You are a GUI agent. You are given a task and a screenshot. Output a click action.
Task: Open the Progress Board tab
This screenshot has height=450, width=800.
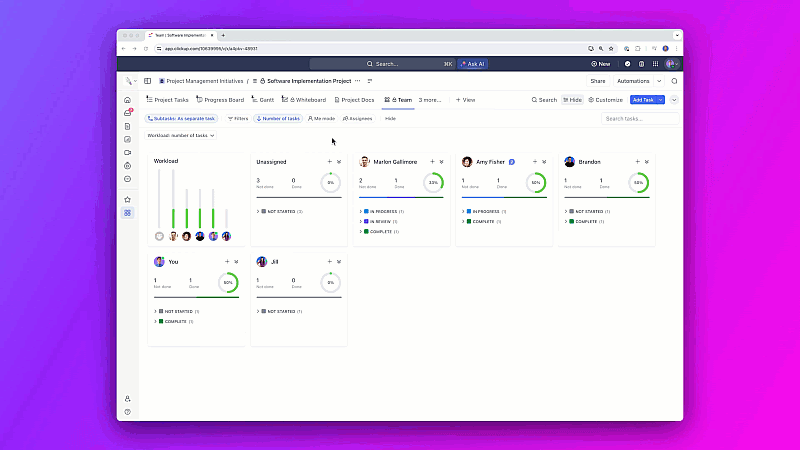[x=220, y=100]
